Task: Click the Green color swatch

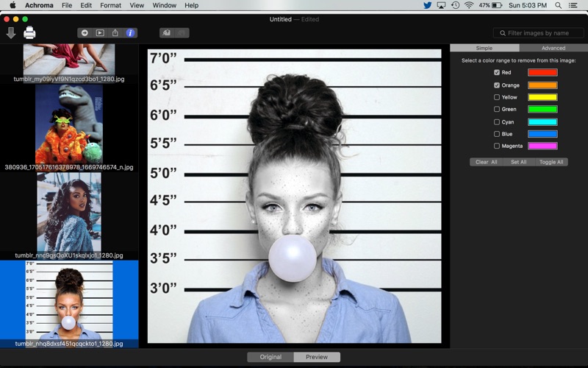Action: [542, 109]
